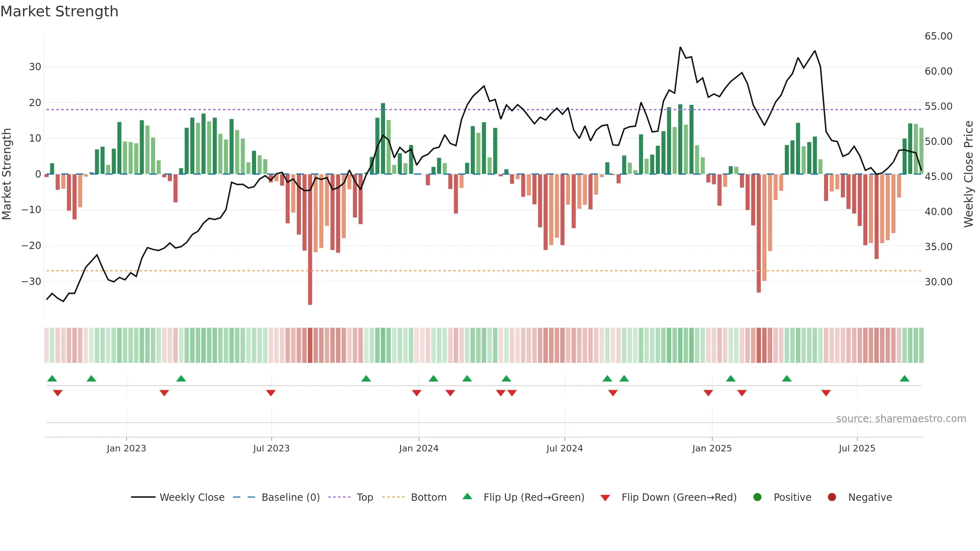Click the highest peak of the Weekly Close line
The width and height of the screenshot is (980, 551).
(x=680, y=47)
